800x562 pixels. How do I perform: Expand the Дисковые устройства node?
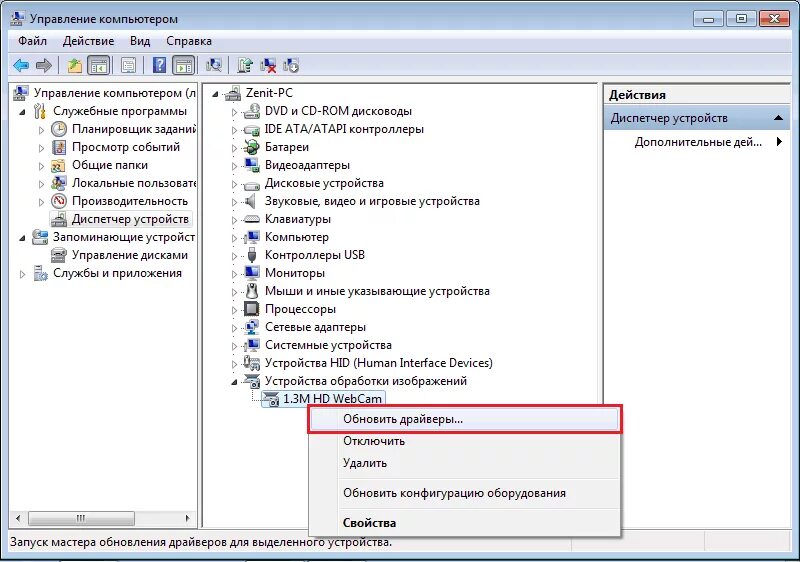[x=234, y=184]
